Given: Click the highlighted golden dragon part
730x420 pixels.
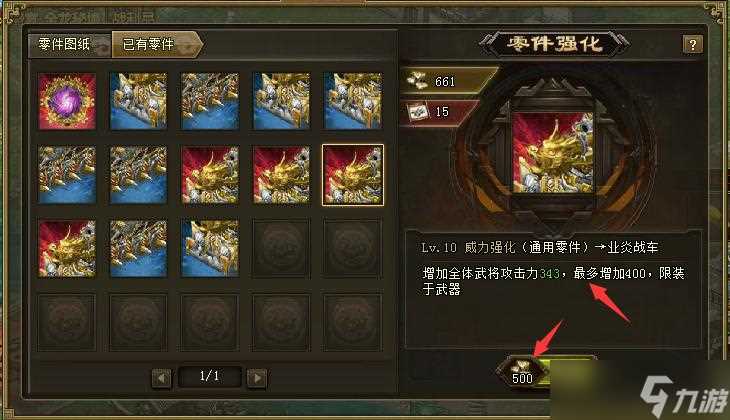Looking at the screenshot, I should click(353, 175).
